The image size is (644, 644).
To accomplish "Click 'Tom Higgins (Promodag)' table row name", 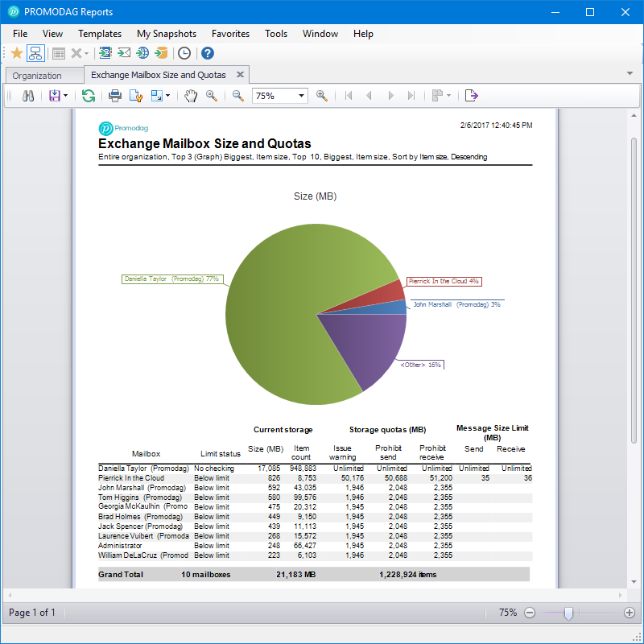I will 139,497.
